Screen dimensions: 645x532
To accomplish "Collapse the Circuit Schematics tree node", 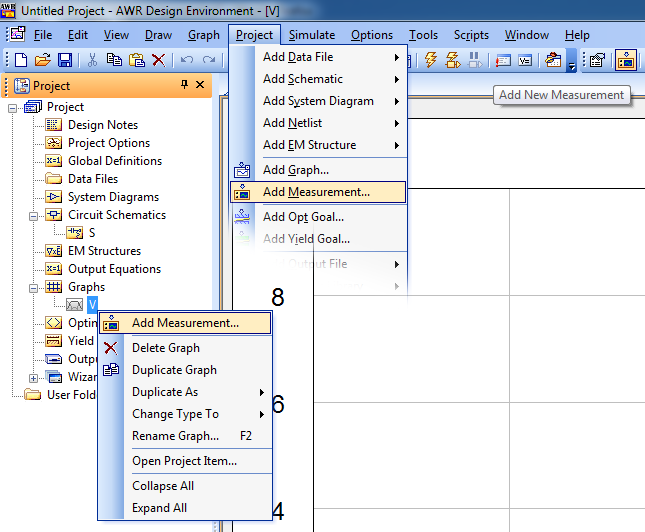I will tap(34, 216).
